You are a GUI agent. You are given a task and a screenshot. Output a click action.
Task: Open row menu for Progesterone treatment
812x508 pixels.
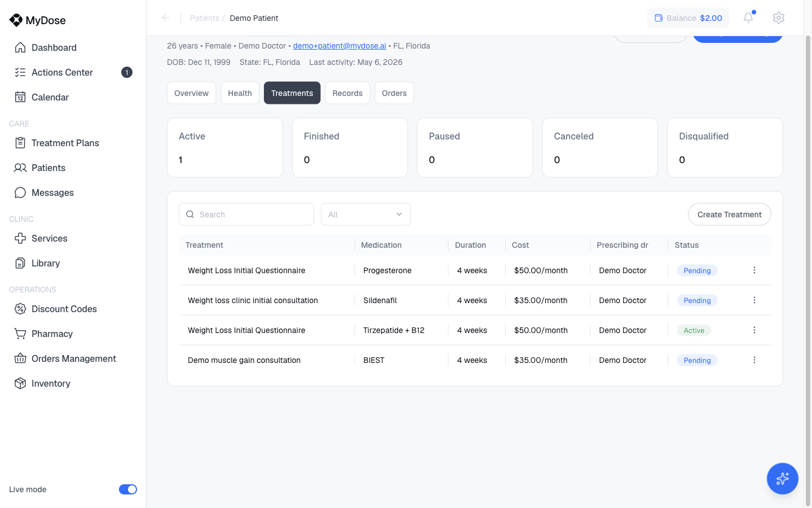(x=754, y=270)
